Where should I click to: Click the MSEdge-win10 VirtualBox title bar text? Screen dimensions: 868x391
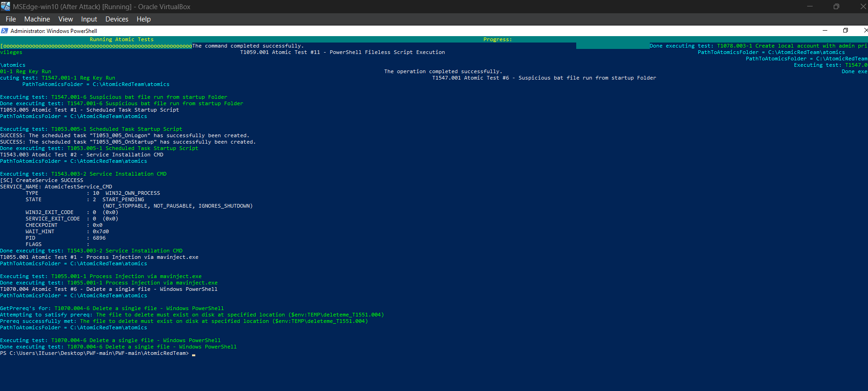tap(102, 7)
